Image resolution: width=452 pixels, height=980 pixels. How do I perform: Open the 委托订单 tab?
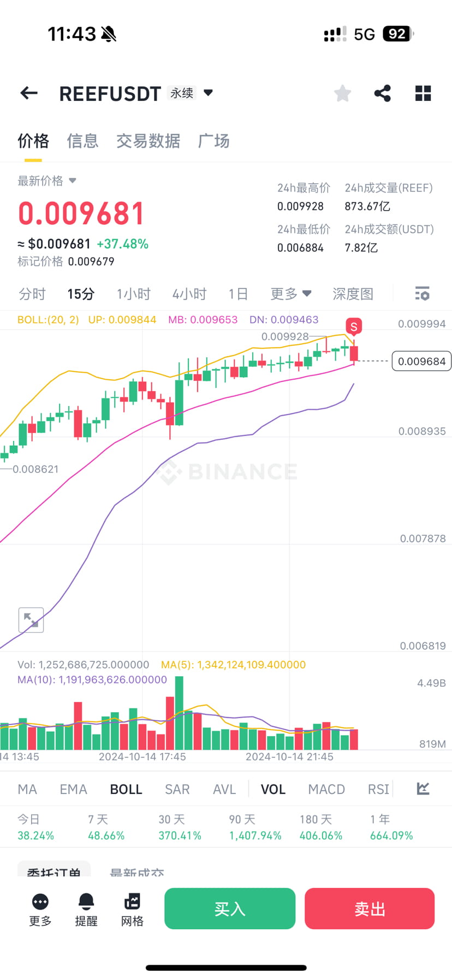[x=54, y=869]
